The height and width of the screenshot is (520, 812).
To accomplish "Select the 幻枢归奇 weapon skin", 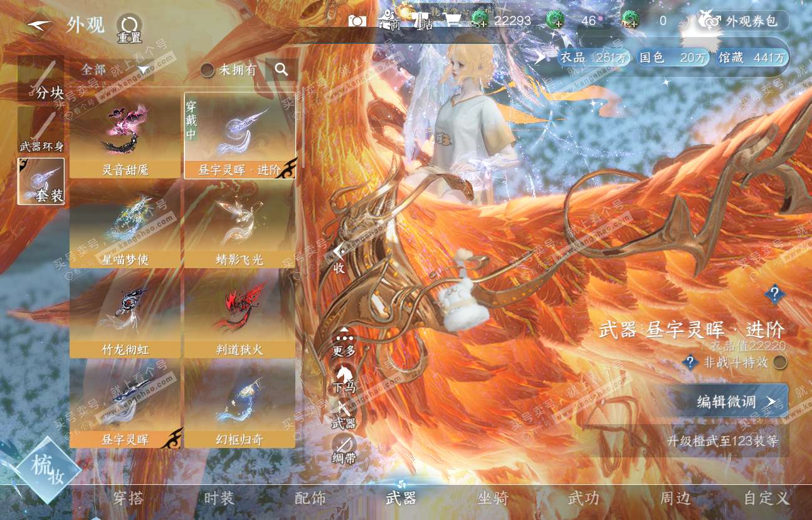I will 240,405.
